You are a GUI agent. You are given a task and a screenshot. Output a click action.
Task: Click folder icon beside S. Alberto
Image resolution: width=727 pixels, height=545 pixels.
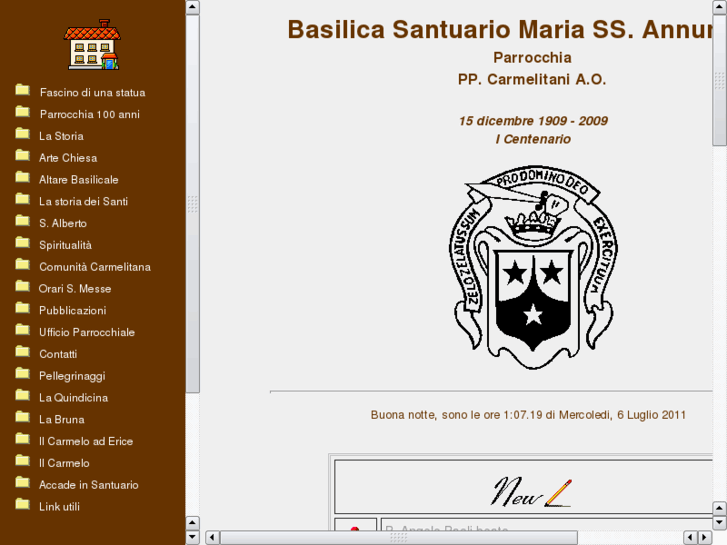point(22,220)
